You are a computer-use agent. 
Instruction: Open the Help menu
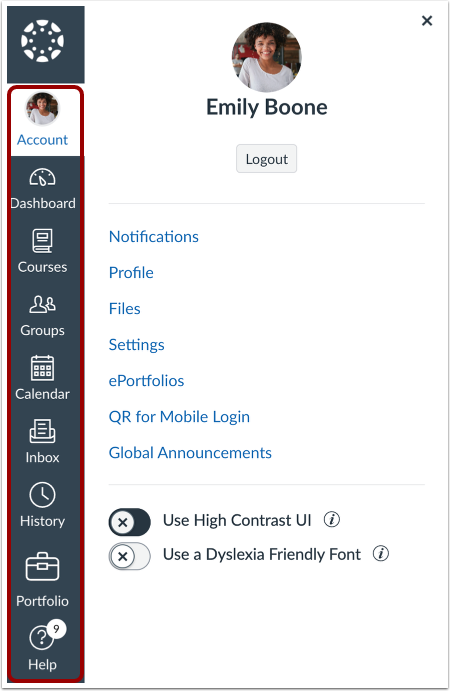point(43,647)
